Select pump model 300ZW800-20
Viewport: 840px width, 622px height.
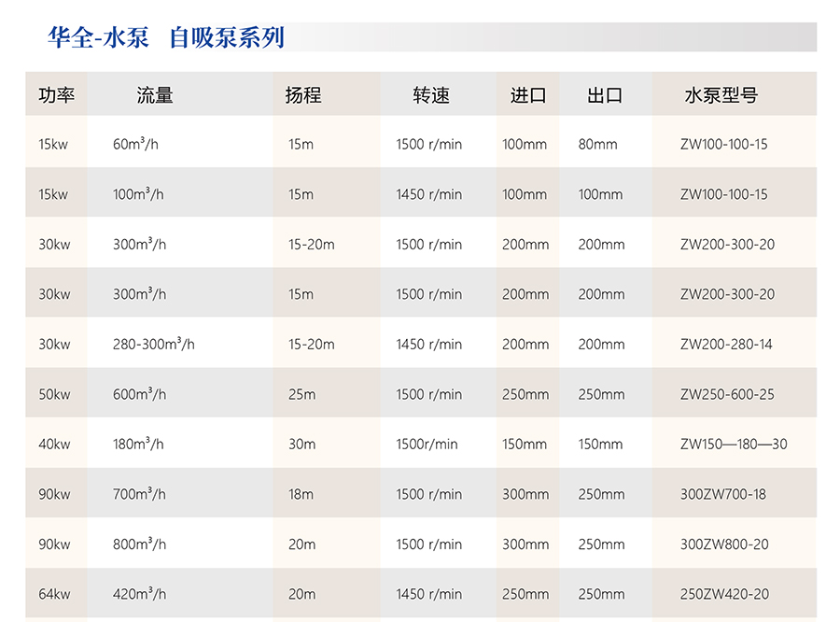click(724, 544)
